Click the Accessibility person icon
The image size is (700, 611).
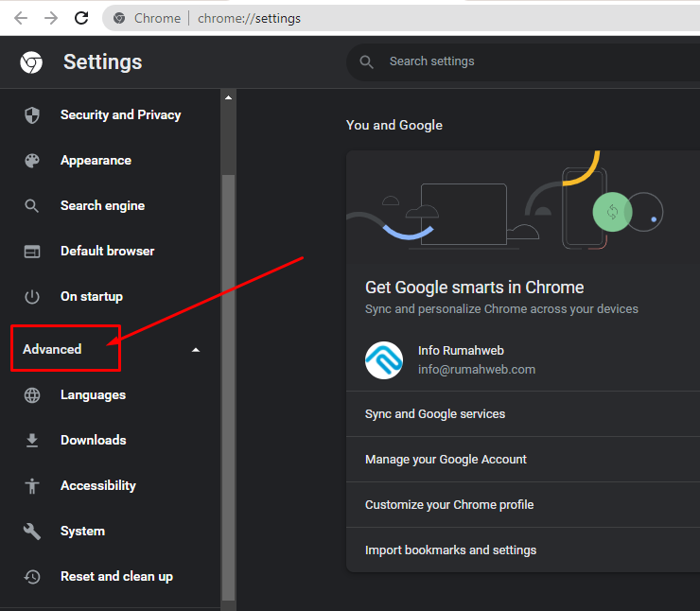[x=32, y=486]
